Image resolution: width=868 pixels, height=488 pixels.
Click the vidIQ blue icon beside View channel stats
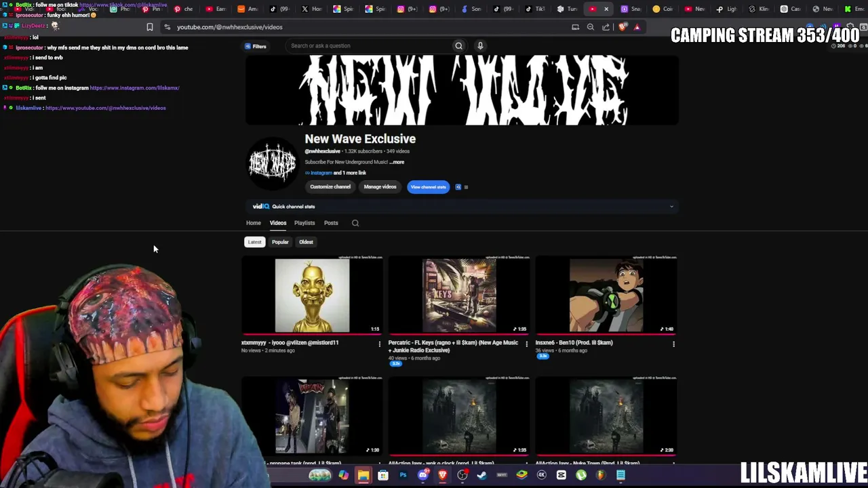pyautogui.click(x=458, y=187)
